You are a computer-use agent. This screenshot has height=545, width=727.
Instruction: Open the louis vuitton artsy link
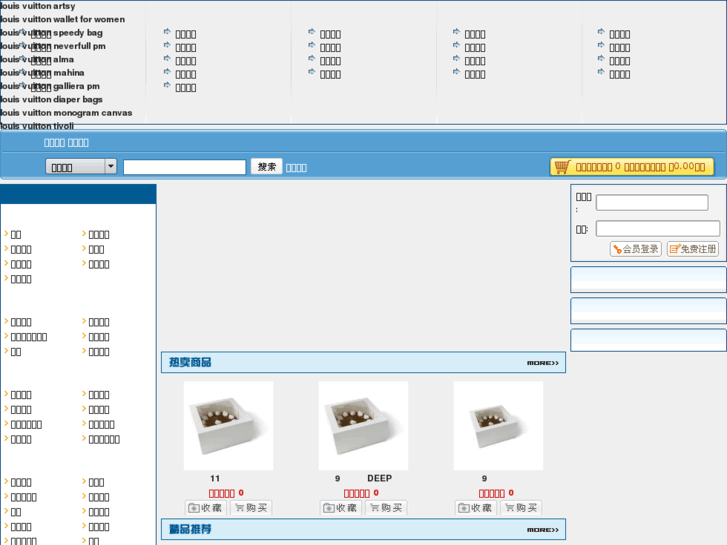click(38, 6)
